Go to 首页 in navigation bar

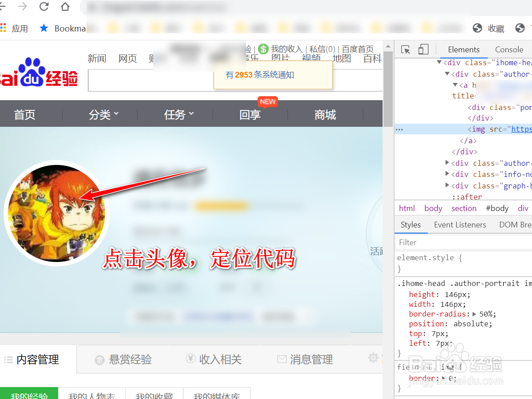(x=24, y=115)
